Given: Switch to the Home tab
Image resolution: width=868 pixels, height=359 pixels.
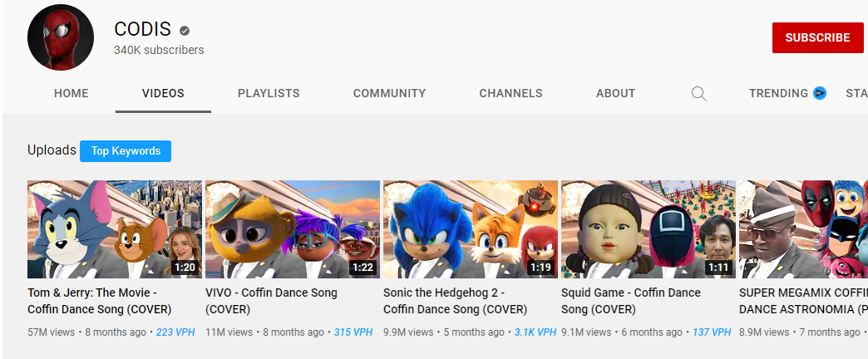Looking at the screenshot, I should [72, 93].
